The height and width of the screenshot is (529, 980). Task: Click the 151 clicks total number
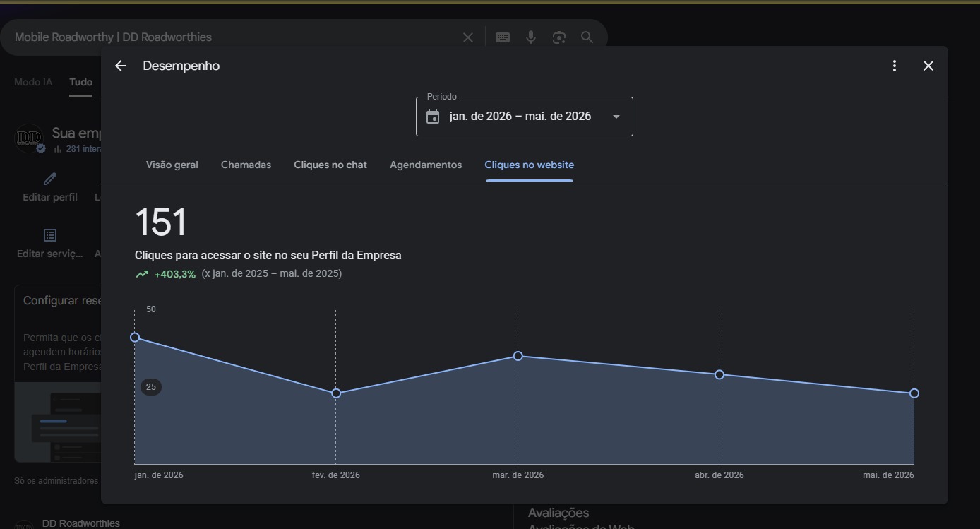[x=161, y=222]
